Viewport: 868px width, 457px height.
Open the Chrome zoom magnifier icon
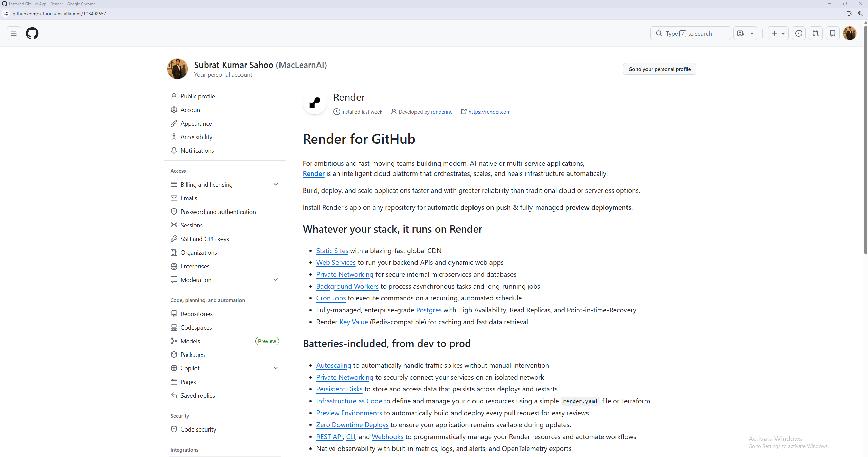[860, 14]
